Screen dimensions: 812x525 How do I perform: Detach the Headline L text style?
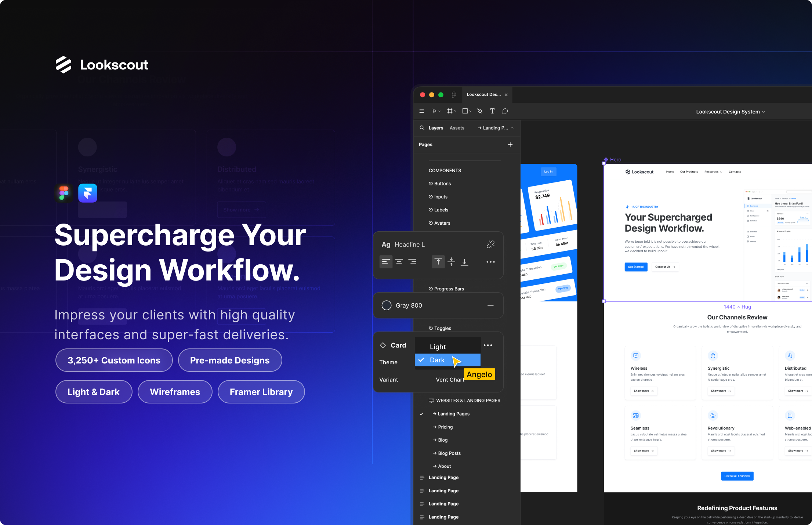[x=490, y=245]
